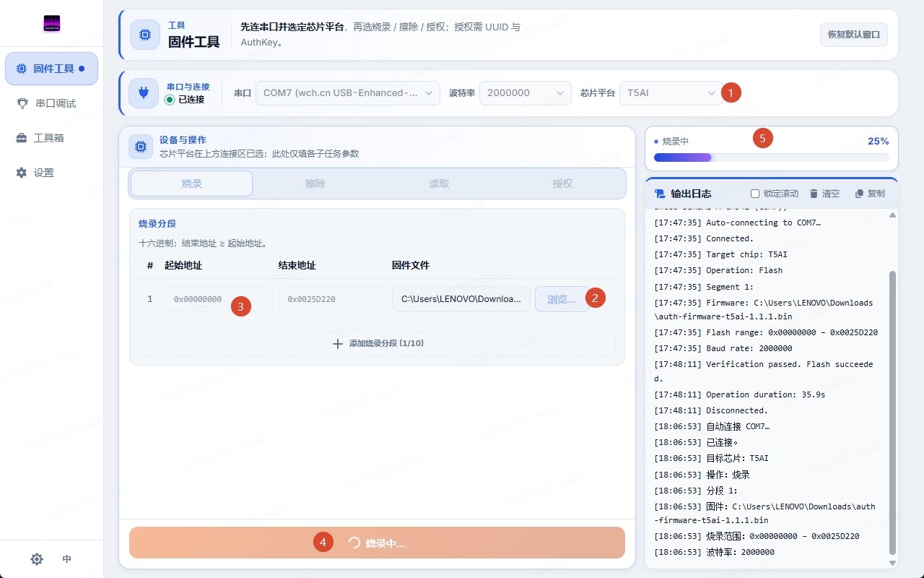This screenshot has height=578, width=924.
Task: Click log line 'Verification passed. Flash succeeded.'
Action: click(x=764, y=371)
